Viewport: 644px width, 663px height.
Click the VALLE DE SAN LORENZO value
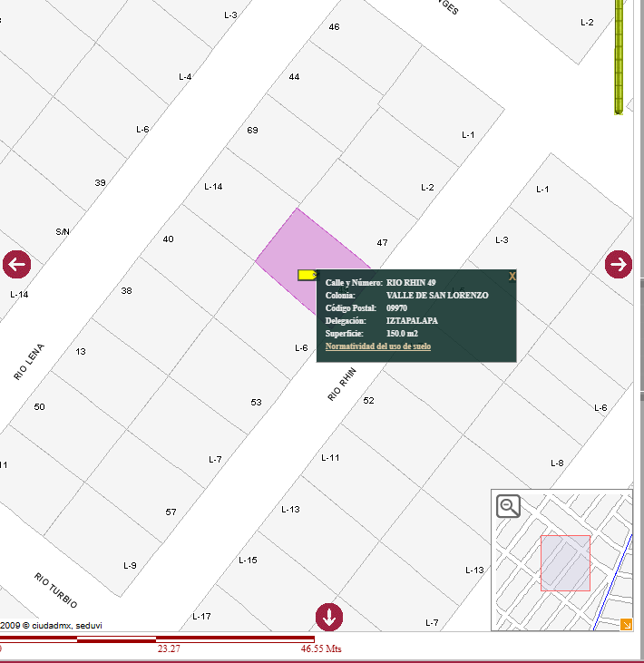point(437,296)
